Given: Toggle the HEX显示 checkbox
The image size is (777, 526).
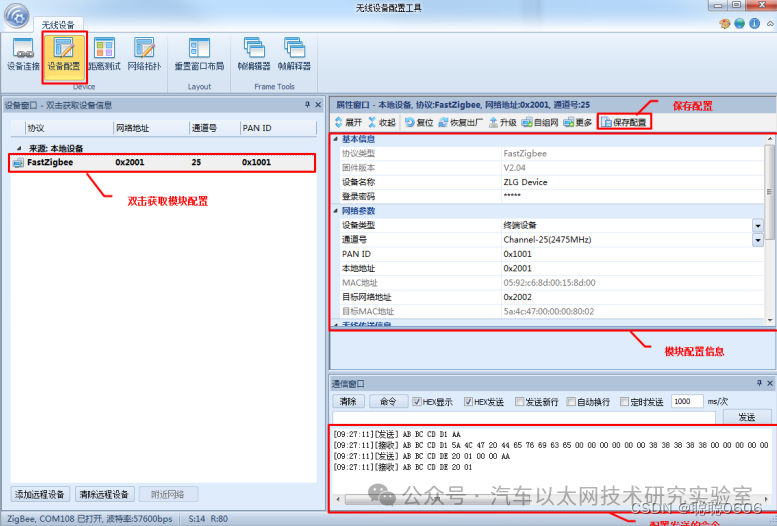Looking at the screenshot, I should (417, 402).
